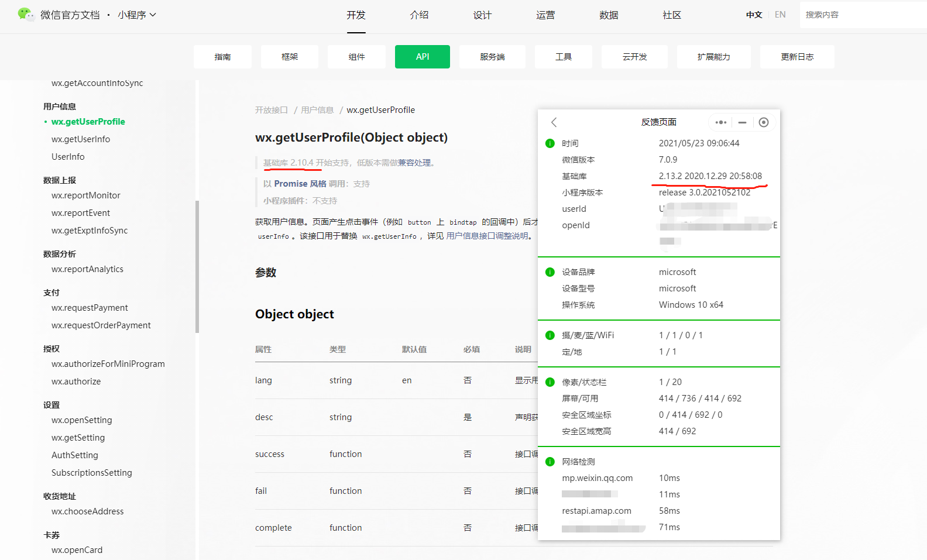The image size is (927, 560).
Task: Minimize the feedback mini program panel
Action: [x=742, y=122]
